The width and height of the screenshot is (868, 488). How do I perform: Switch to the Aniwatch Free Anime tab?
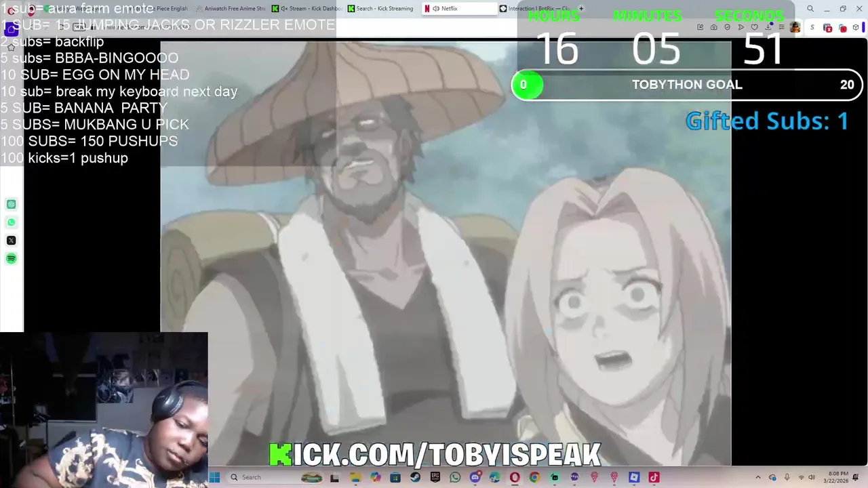coord(231,8)
